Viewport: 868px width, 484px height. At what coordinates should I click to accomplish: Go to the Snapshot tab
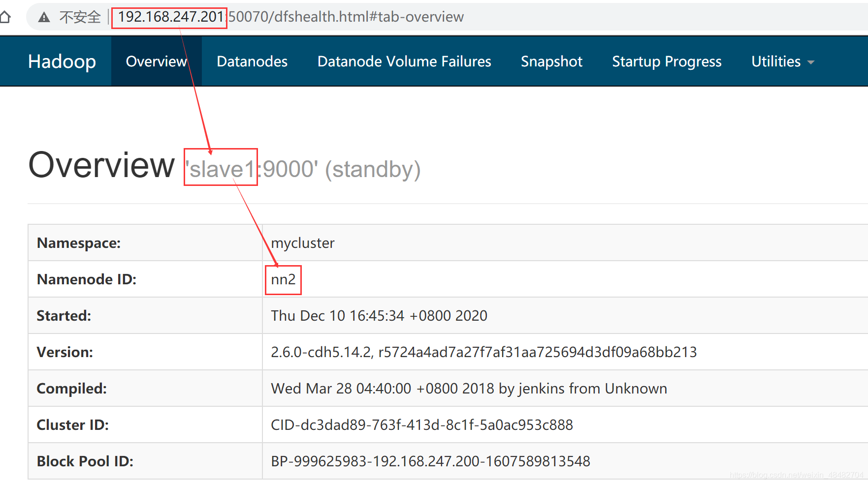point(551,61)
